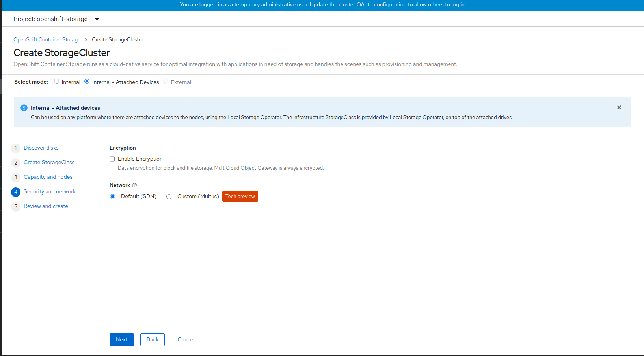Image resolution: width=644 pixels, height=356 pixels.
Task: Choose the Custom (Multus) network option
Action: point(169,197)
